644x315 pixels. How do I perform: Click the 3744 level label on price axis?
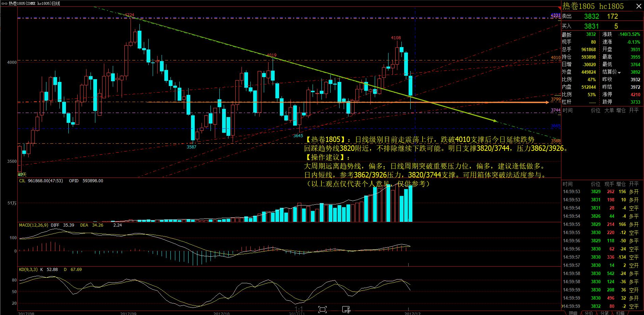556,110
